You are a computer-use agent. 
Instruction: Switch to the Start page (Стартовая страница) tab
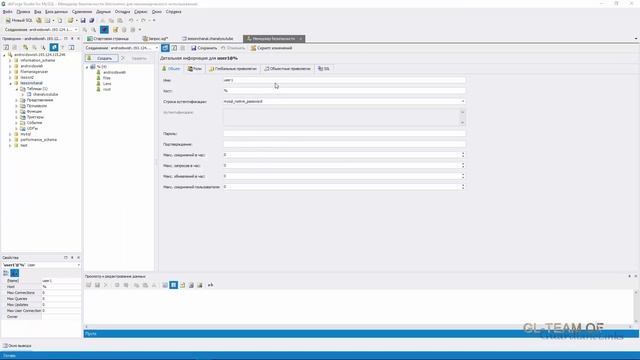108,38
